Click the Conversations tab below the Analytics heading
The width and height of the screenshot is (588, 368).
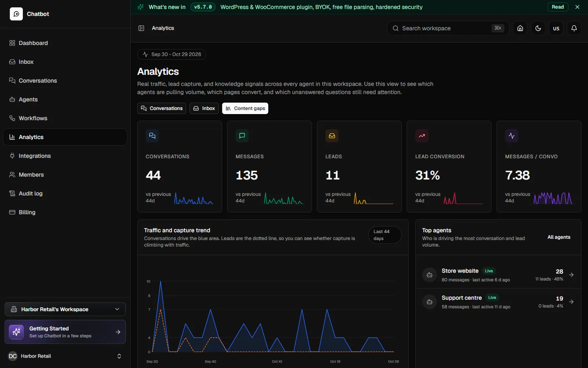[162, 108]
